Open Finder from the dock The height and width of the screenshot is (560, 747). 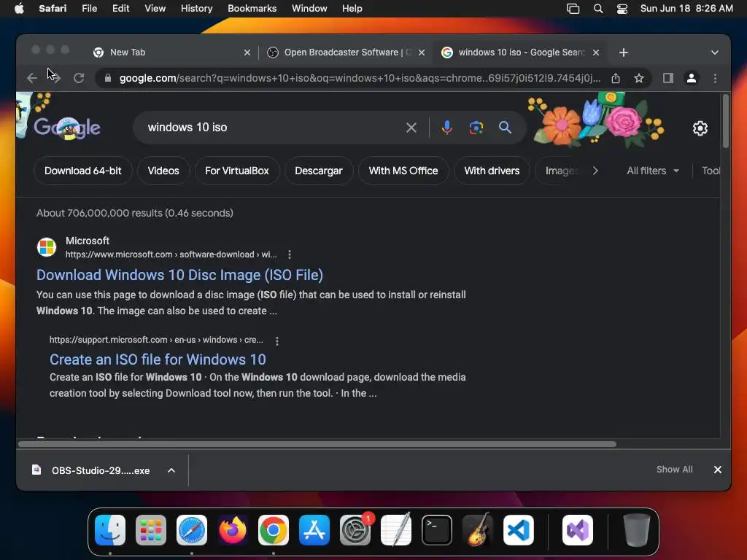point(110,530)
